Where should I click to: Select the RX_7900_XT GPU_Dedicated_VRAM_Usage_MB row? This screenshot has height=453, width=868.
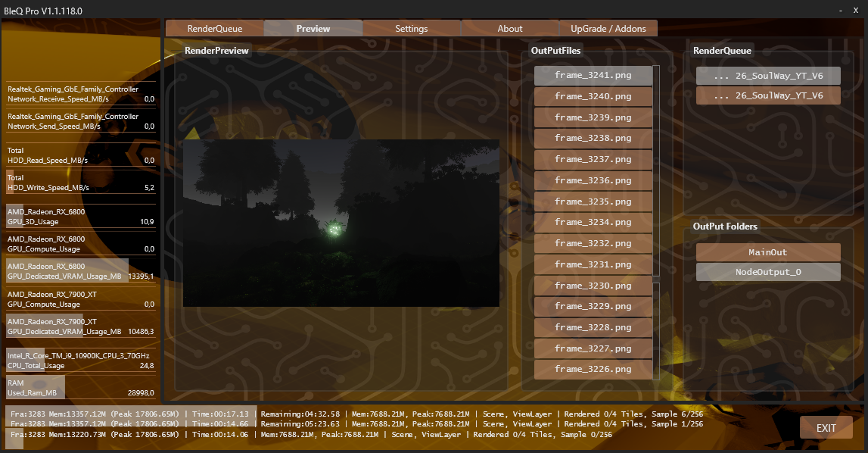tap(81, 326)
